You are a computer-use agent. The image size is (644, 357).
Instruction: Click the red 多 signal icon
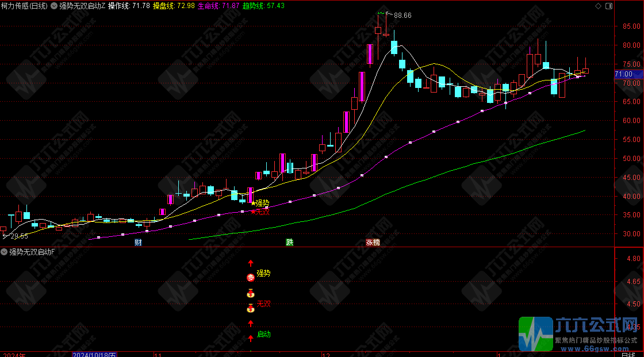pos(251,278)
